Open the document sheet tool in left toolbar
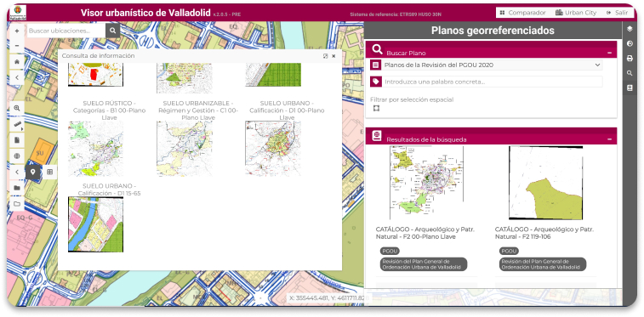 pos(17,140)
